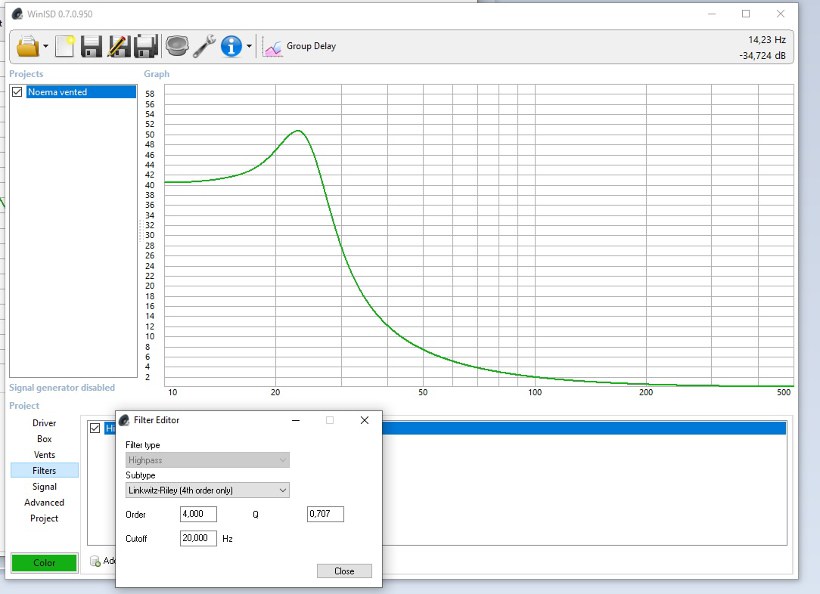Image resolution: width=820 pixels, height=594 pixels.
Task: Switch to the Driver tab
Action: tap(44, 423)
